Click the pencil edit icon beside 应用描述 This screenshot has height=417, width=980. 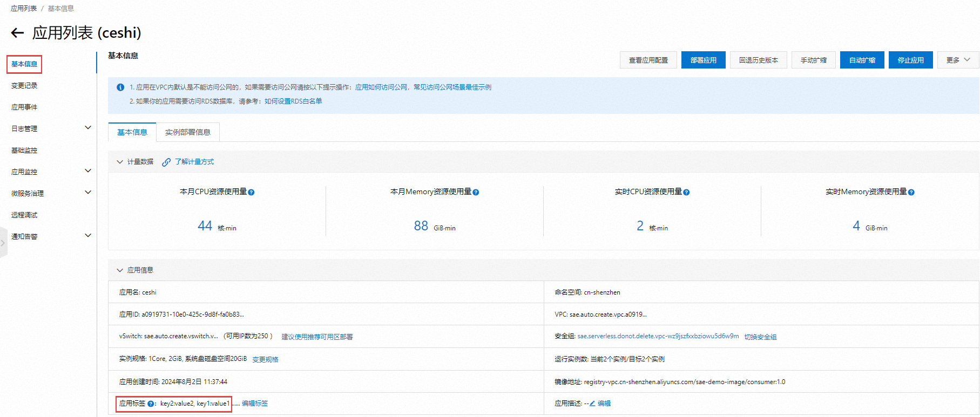click(x=592, y=404)
